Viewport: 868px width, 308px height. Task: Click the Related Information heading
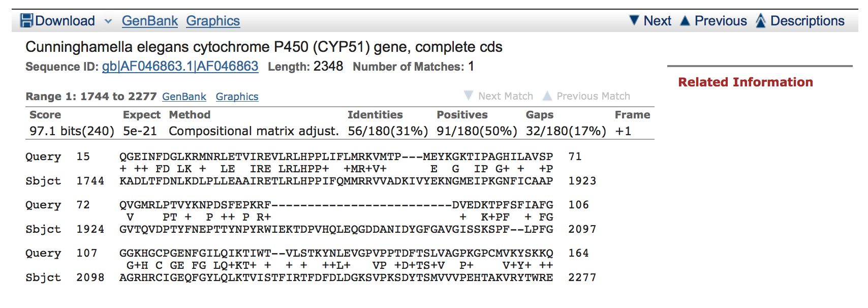[746, 82]
